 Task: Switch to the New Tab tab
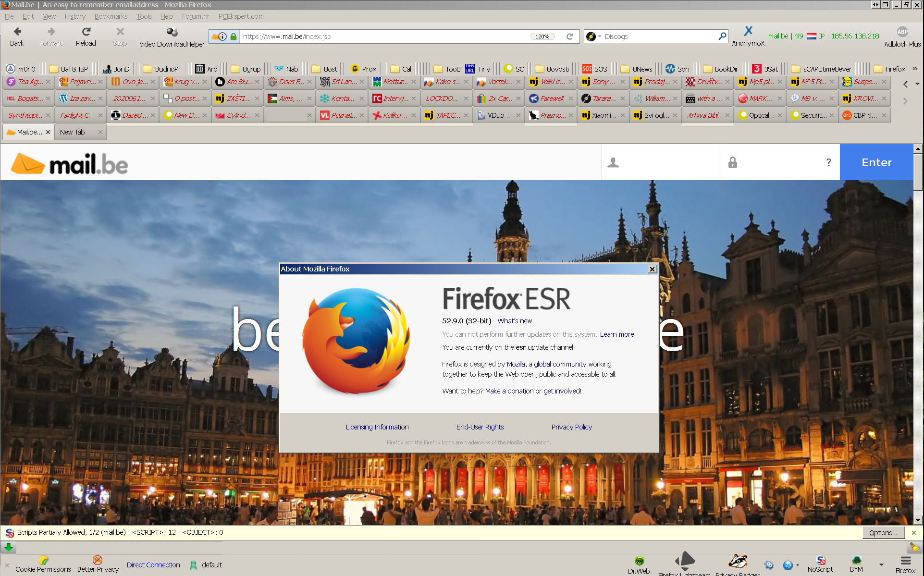pos(73,132)
